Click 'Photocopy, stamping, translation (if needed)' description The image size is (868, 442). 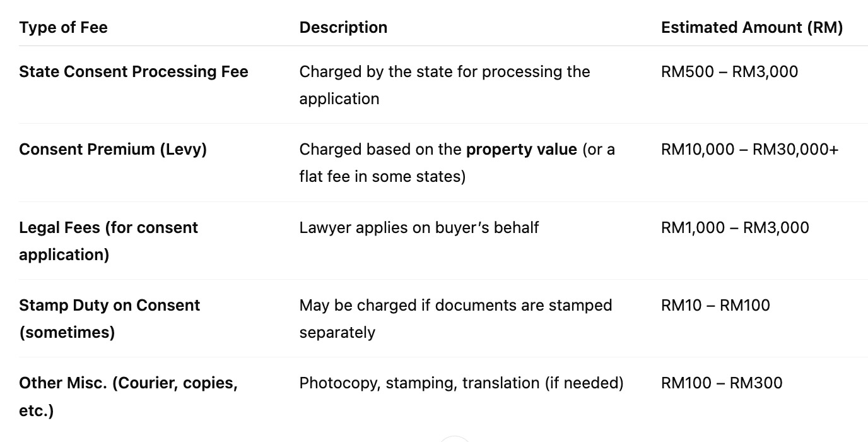(461, 383)
